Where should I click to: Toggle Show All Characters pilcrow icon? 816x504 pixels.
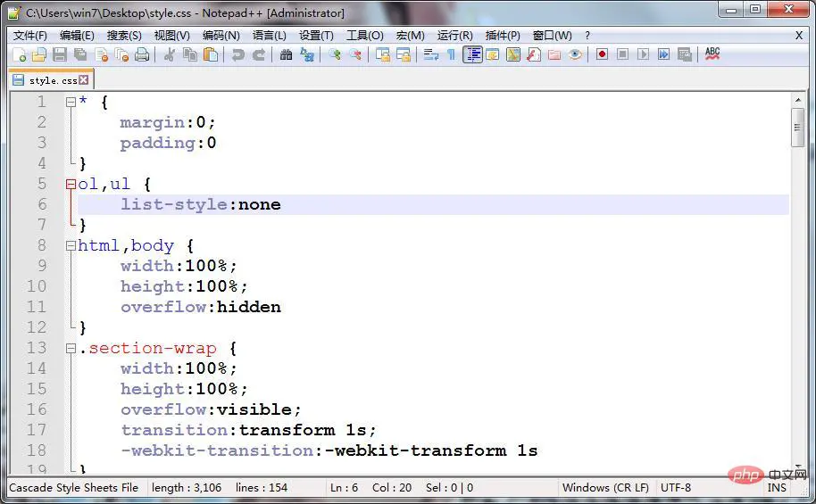click(451, 55)
